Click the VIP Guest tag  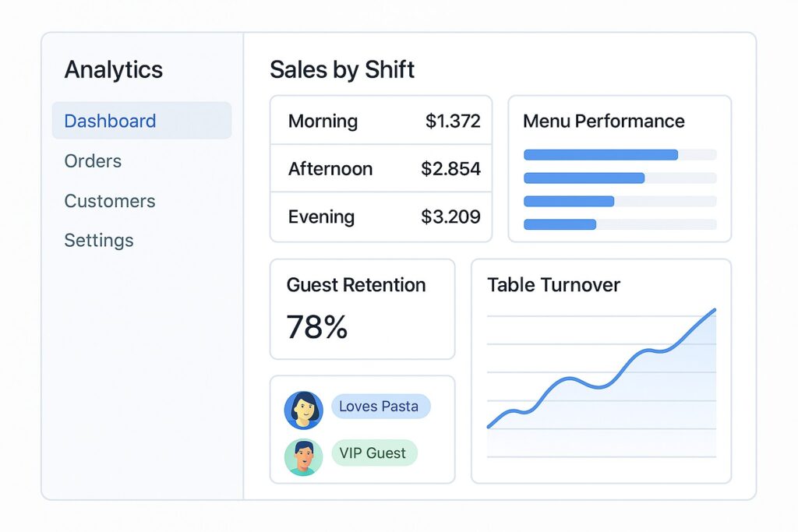point(374,453)
